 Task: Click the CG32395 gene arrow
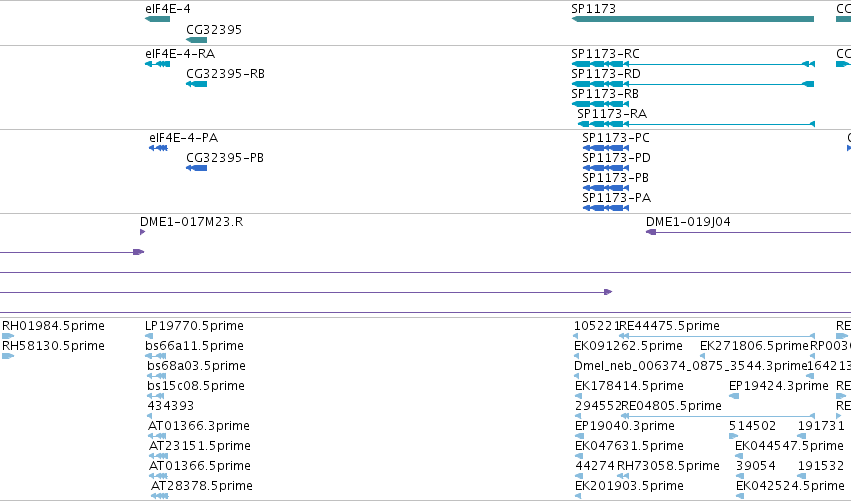pos(196,40)
